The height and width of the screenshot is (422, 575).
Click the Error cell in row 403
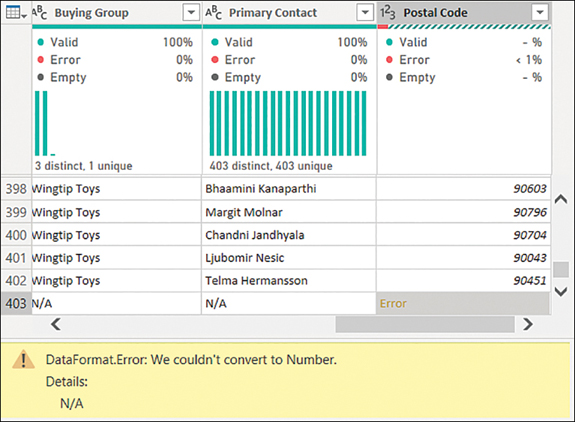[464, 304]
